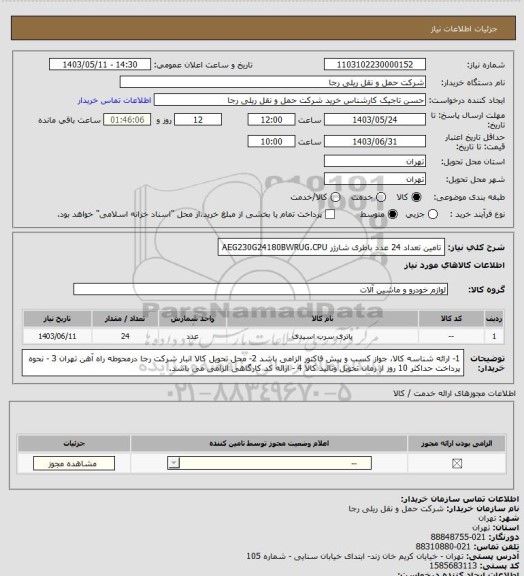Screen dimensions: 524x576
Task: Open the اطلاعات تماس خریدار link
Action: point(114,100)
